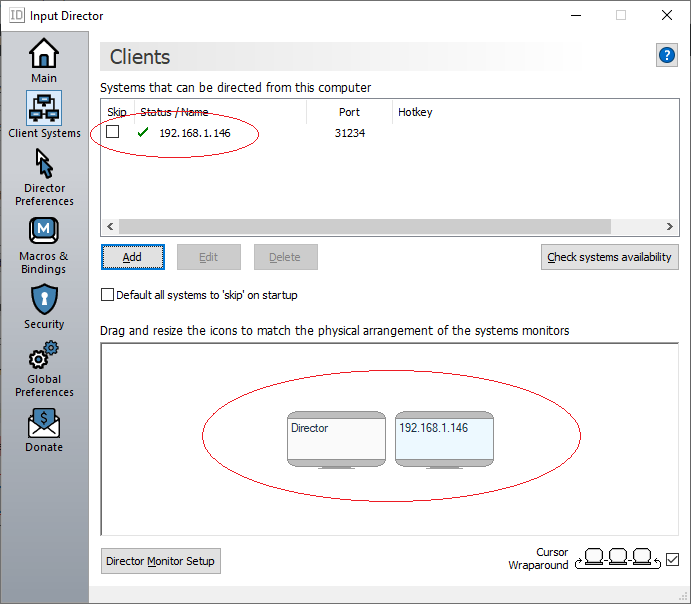Click the green checkmark status icon
Viewport: 691px width, 604px height.
(x=143, y=132)
